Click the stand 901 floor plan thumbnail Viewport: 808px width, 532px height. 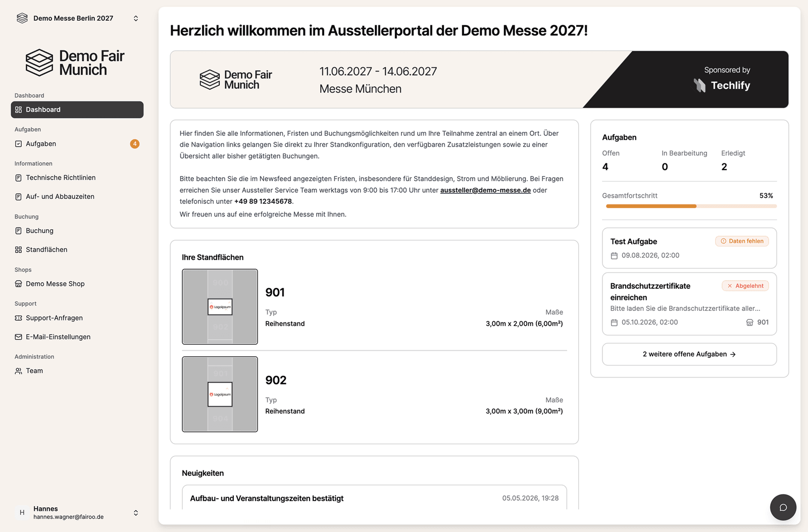[220, 307]
